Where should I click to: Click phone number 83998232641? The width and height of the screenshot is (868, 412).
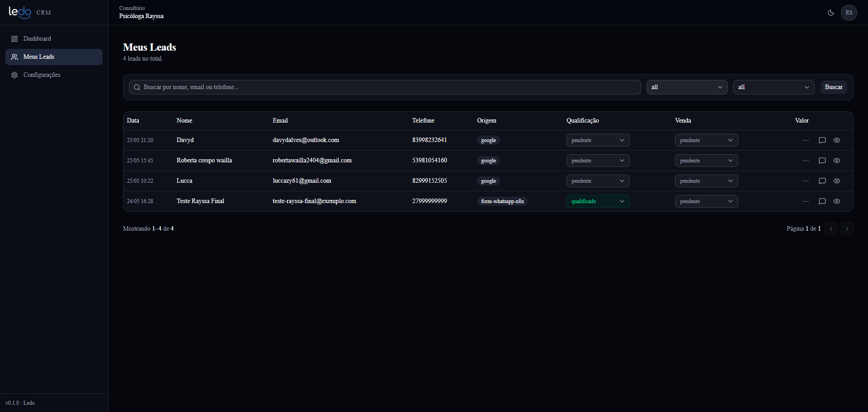pyautogui.click(x=429, y=140)
